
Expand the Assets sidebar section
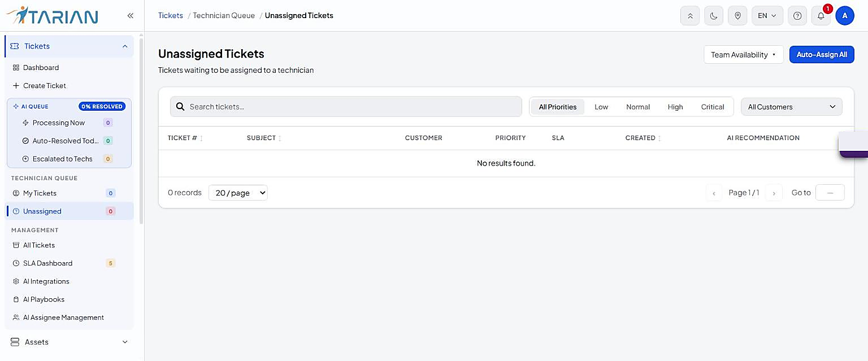[69, 342]
